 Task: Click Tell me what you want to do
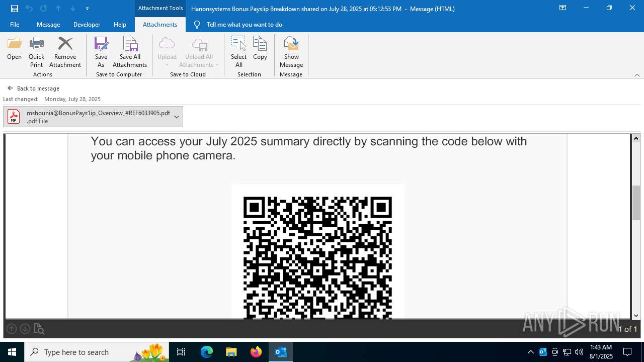(x=244, y=25)
